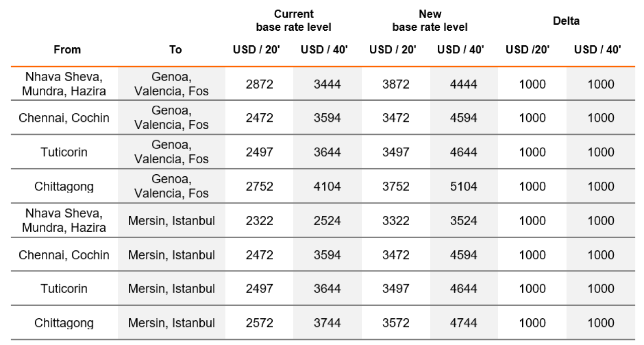
Task: Select current 20' rate 2872 in first row
Action: (x=260, y=84)
